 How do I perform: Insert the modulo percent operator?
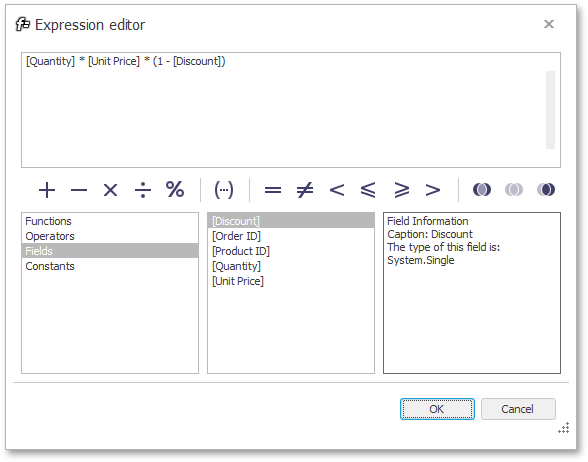[175, 189]
